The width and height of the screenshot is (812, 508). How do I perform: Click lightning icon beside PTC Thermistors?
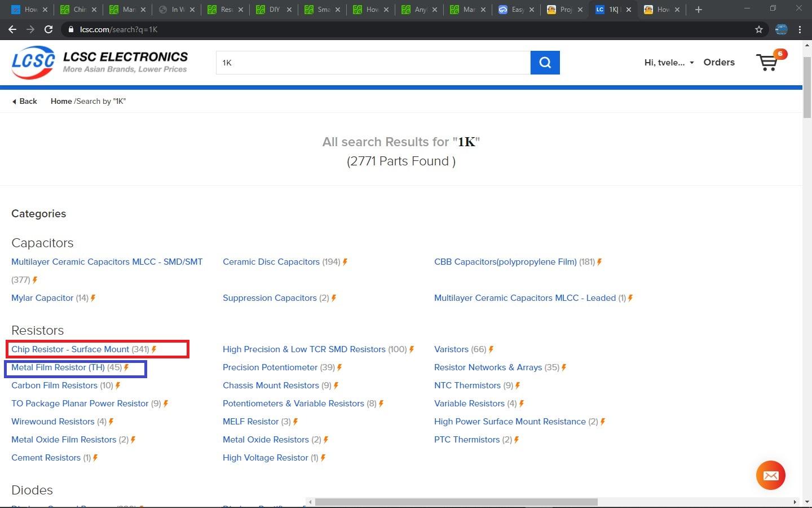pos(517,440)
